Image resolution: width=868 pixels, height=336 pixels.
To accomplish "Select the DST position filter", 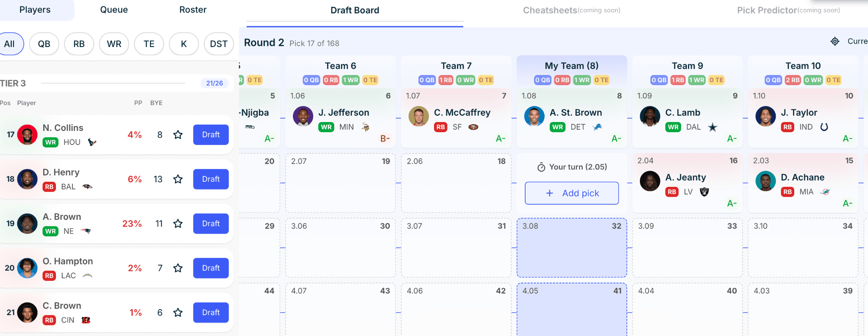I will pyautogui.click(x=219, y=44).
